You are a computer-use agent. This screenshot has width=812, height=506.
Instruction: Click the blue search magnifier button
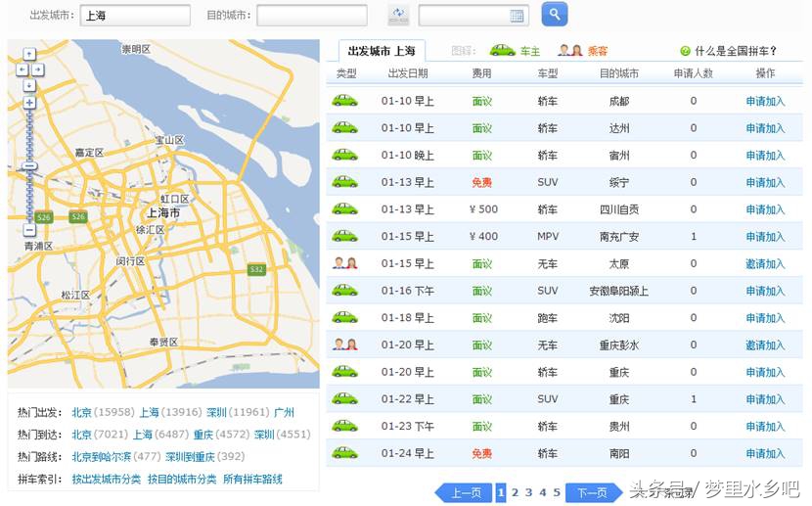pyautogui.click(x=554, y=15)
